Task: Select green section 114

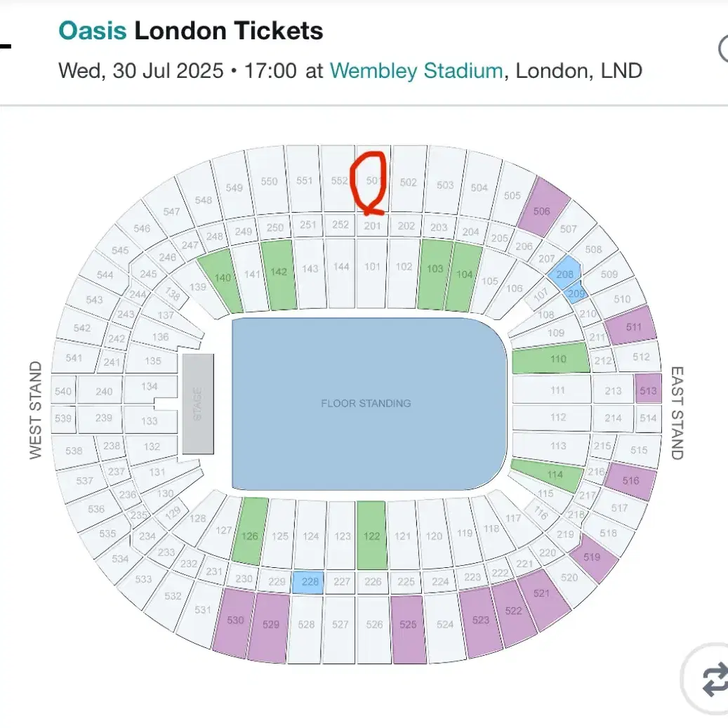Action: click(548, 475)
